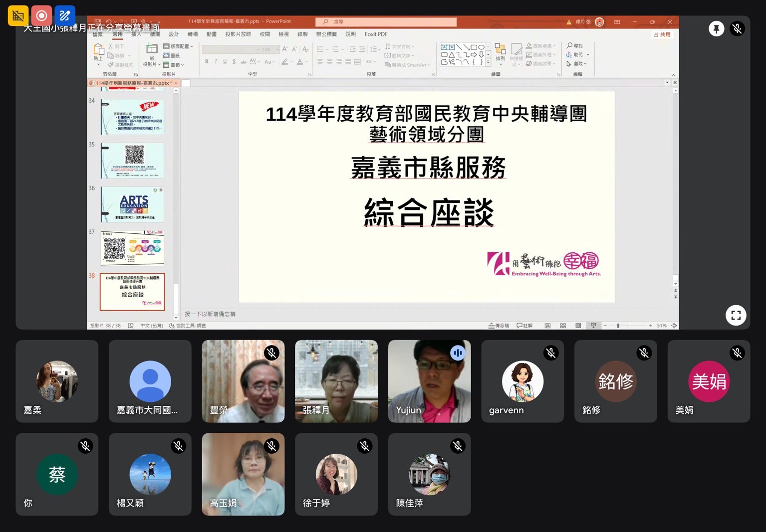
Task: Adjust the zoom slider in status bar
Action: [x=618, y=326]
